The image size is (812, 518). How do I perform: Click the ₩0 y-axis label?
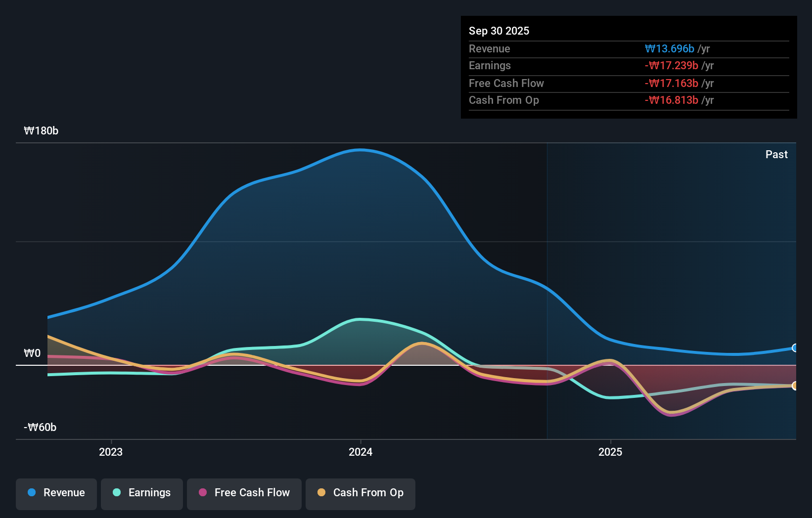click(32, 353)
